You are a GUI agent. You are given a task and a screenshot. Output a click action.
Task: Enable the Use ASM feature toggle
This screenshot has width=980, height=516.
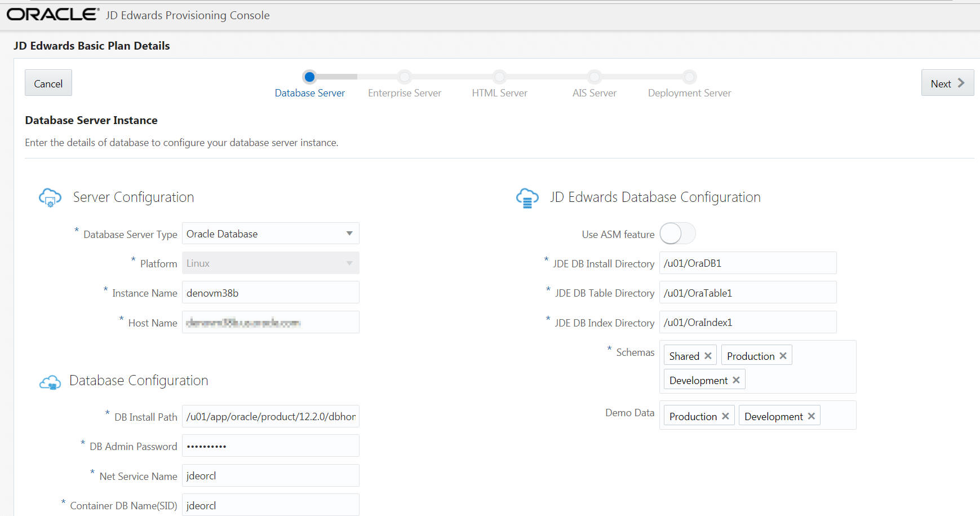[x=677, y=233]
